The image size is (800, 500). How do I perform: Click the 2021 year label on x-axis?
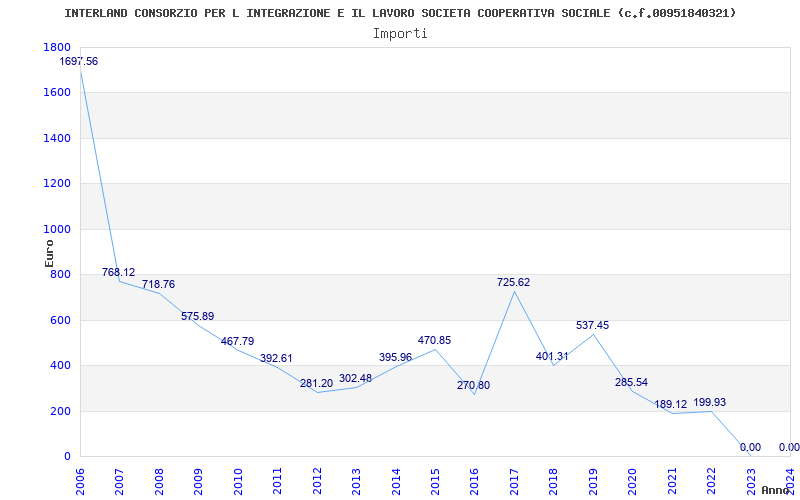coord(672,481)
